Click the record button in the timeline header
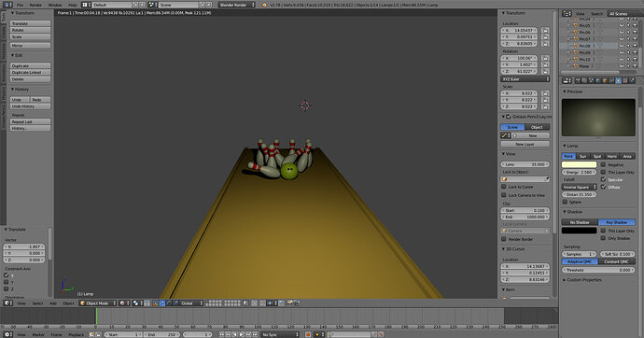 [308, 334]
